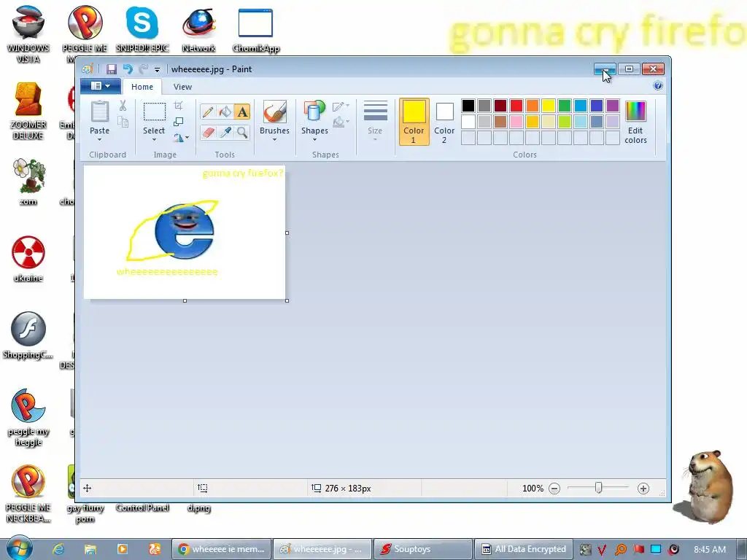Click the Internet Explorer logo on canvas

click(x=185, y=231)
